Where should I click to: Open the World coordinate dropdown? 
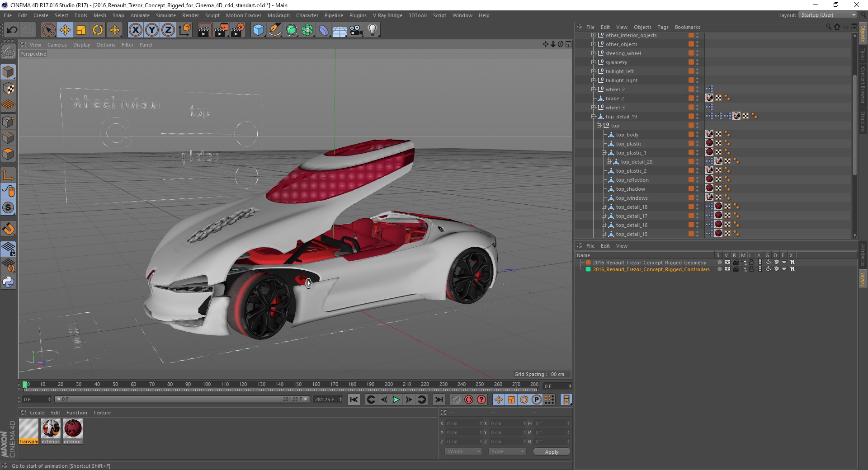(463, 451)
